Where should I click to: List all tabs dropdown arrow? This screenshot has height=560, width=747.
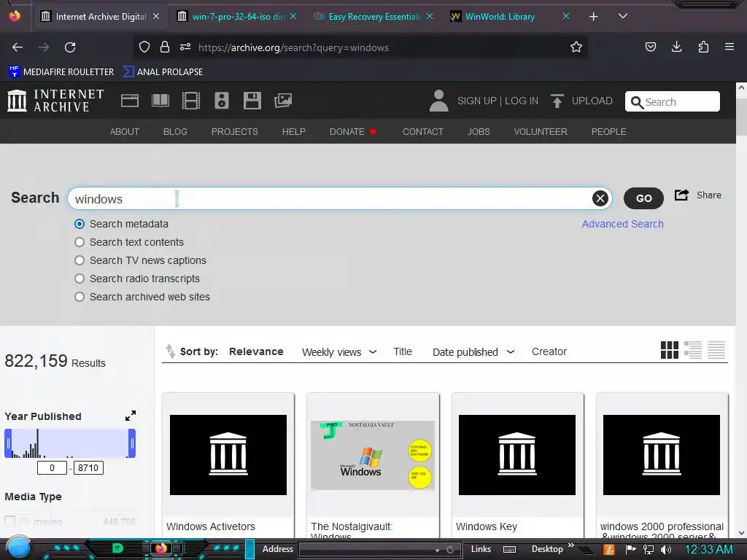[x=623, y=16]
